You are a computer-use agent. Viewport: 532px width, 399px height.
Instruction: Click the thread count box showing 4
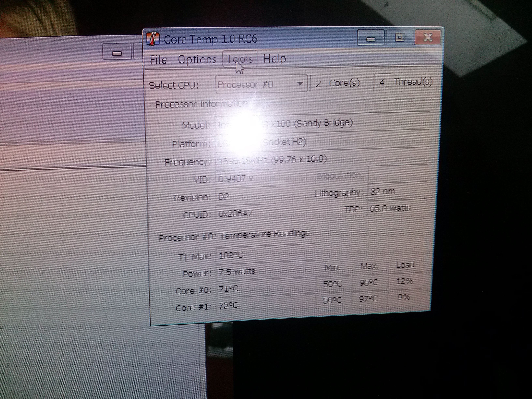coord(382,82)
